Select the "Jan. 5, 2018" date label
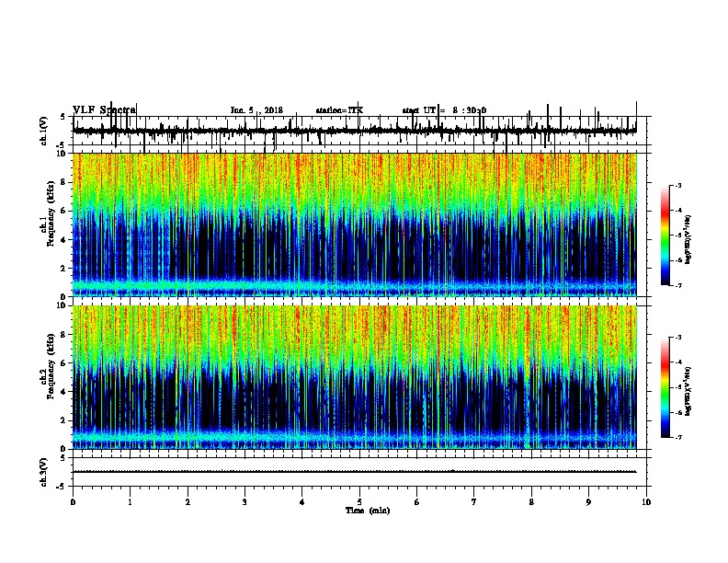 click(x=256, y=110)
